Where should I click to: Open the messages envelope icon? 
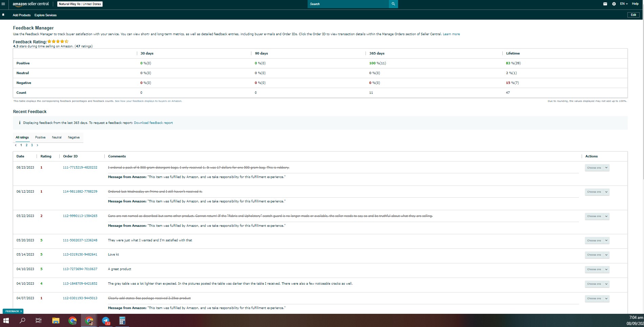[605, 4]
